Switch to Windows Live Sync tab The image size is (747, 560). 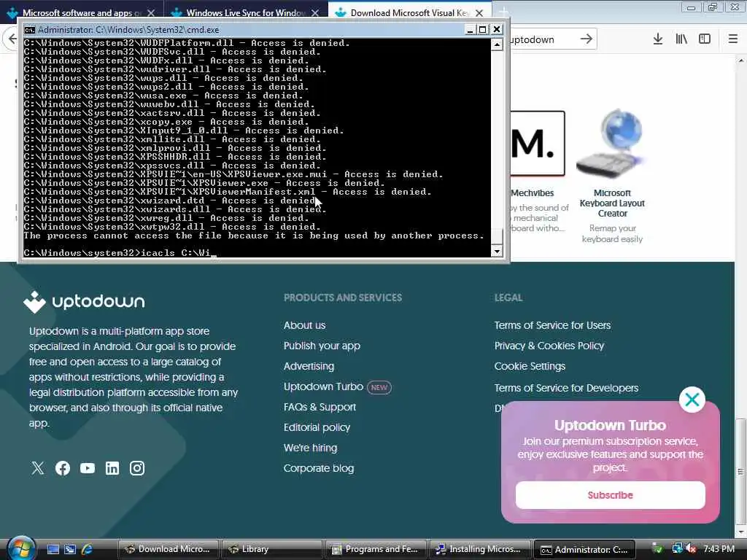[245, 13]
